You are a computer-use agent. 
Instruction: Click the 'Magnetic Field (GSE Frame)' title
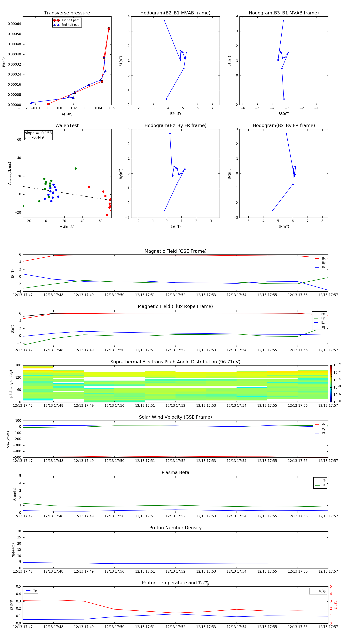point(175,251)
